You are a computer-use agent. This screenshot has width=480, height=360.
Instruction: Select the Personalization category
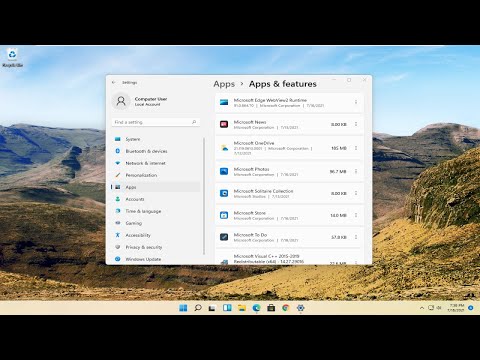[x=156, y=175]
